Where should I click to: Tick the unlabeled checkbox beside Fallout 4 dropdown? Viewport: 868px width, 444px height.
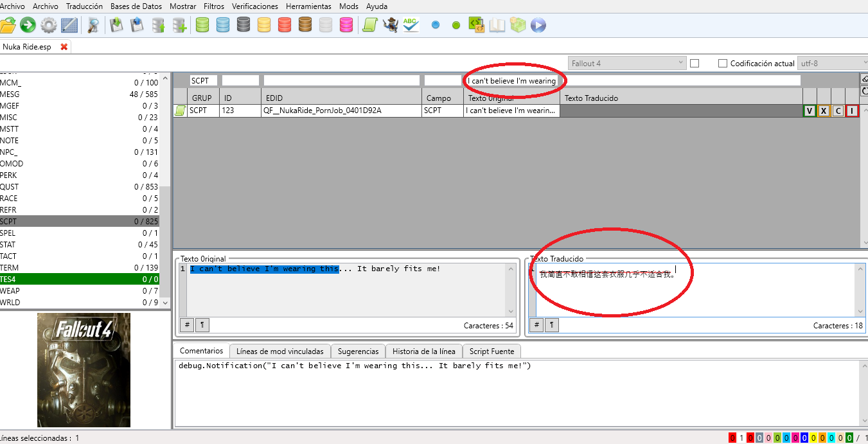695,63
